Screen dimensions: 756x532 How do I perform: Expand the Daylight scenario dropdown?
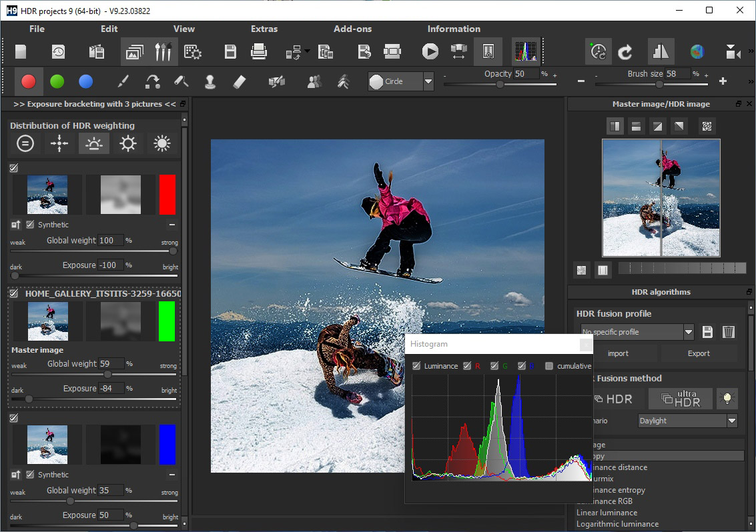732,421
